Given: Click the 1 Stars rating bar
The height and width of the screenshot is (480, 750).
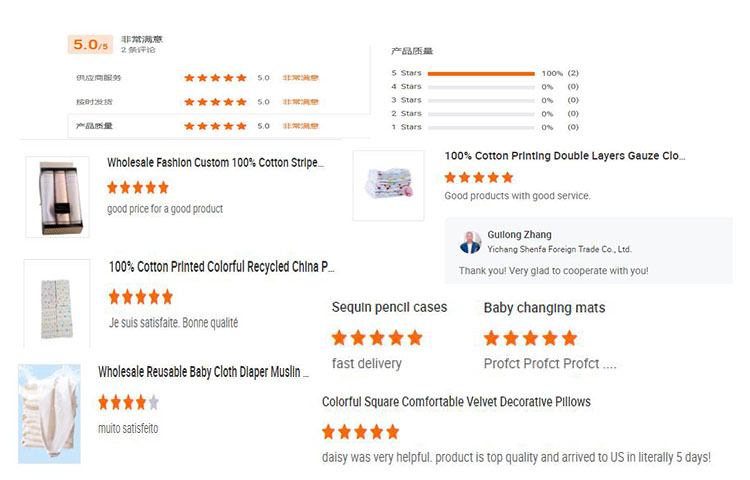Looking at the screenshot, I should click(480, 127).
